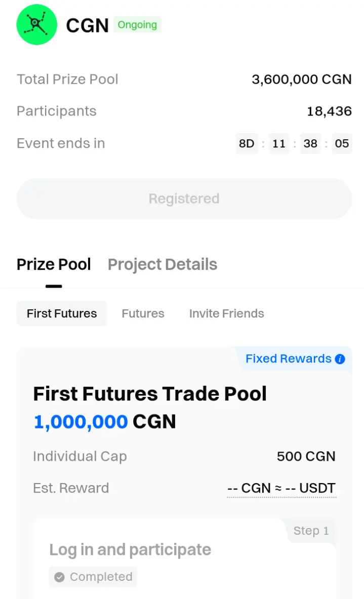Click the First Futures Trade Pool title

[150, 393]
